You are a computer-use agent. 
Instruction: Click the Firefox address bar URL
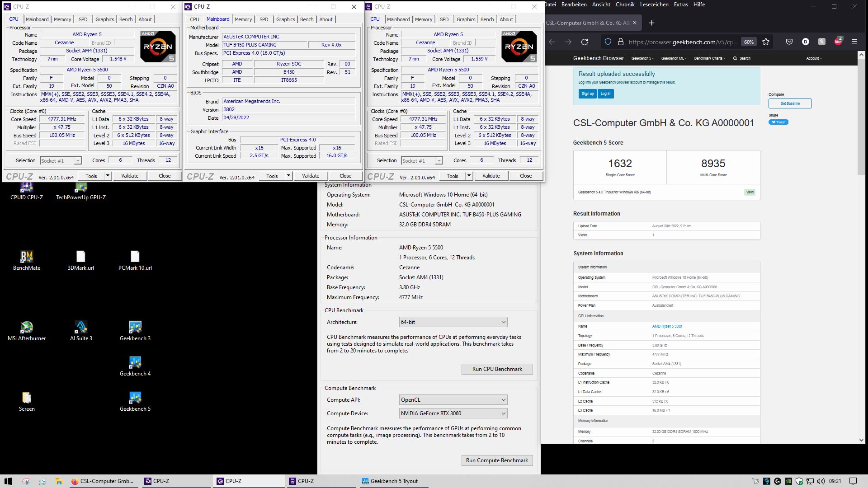tap(683, 42)
